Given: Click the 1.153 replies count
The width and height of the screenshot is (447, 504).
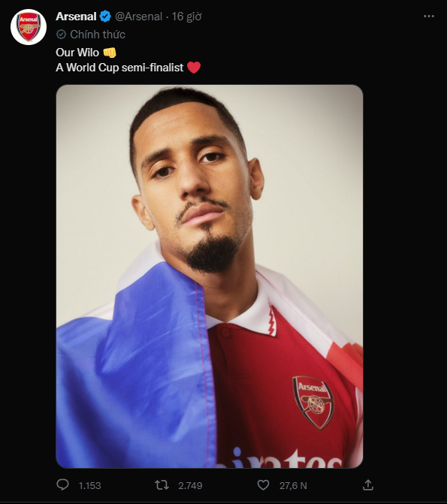Looking at the screenshot, I should (x=89, y=485).
